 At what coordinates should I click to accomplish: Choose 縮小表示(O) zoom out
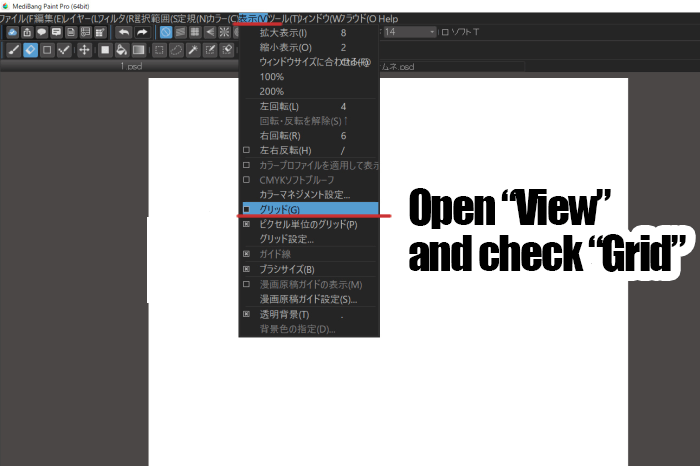point(309,47)
